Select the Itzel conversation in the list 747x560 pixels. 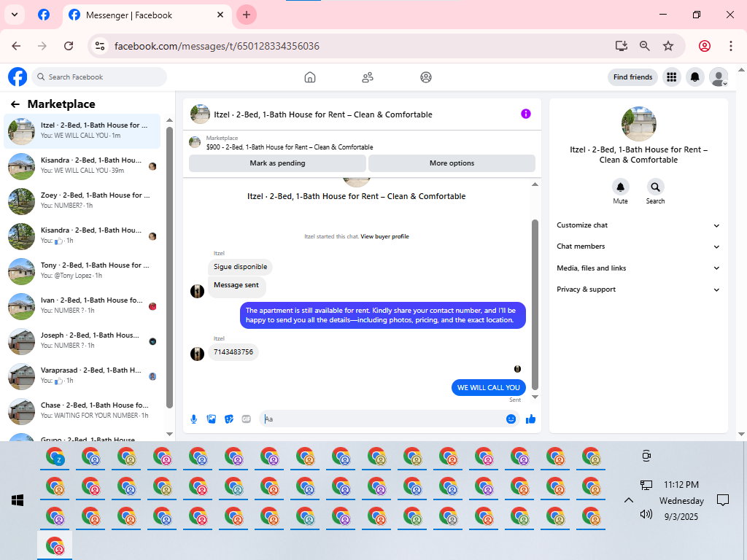pos(82,131)
